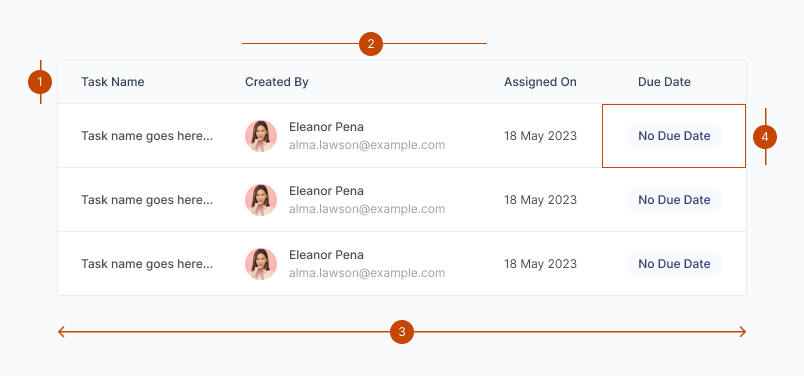Screen dimensions: 804x376
Task: Open the second row's task name
Action: [147, 200]
